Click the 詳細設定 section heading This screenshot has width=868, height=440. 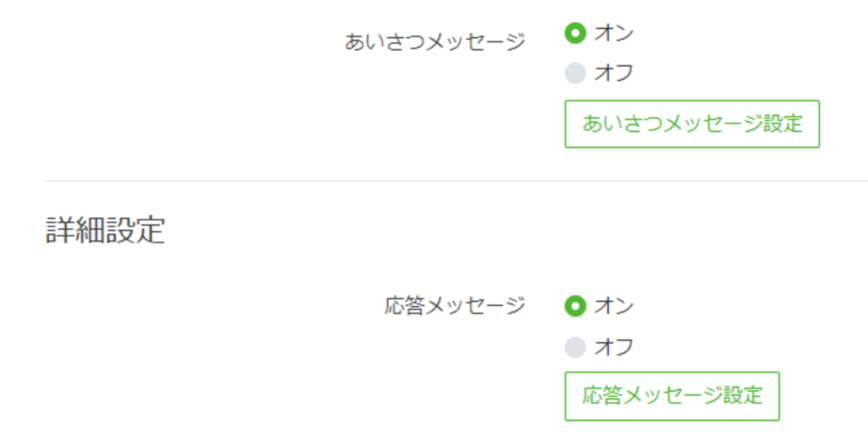(x=104, y=231)
